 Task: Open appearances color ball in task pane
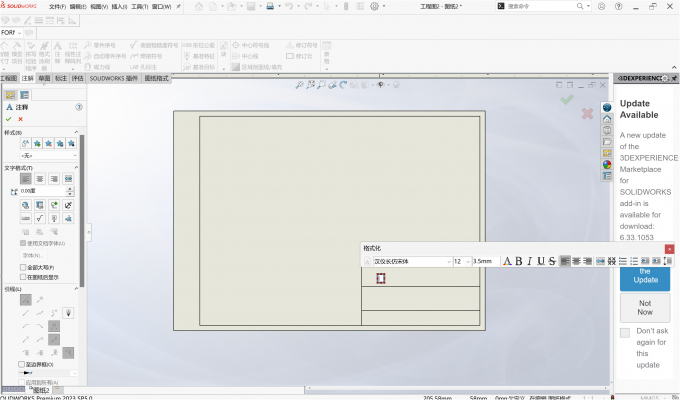607,164
